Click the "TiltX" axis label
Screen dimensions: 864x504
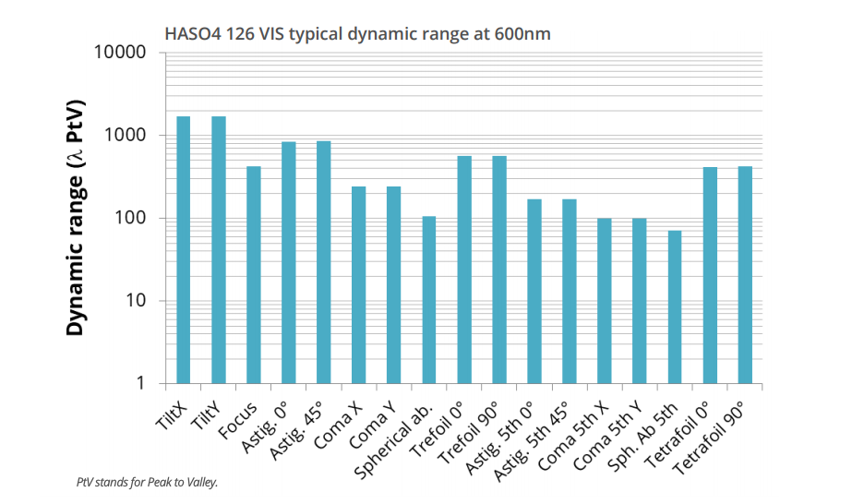172,416
